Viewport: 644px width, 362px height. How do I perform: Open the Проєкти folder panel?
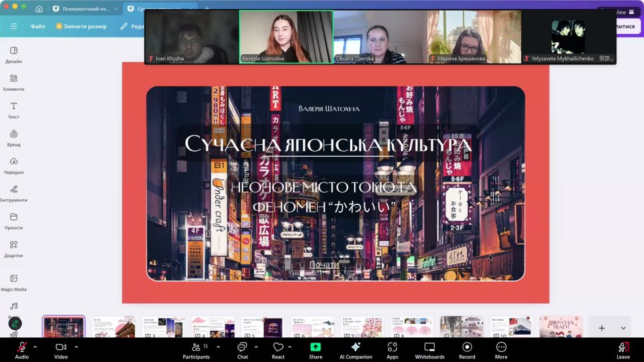click(13, 221)
